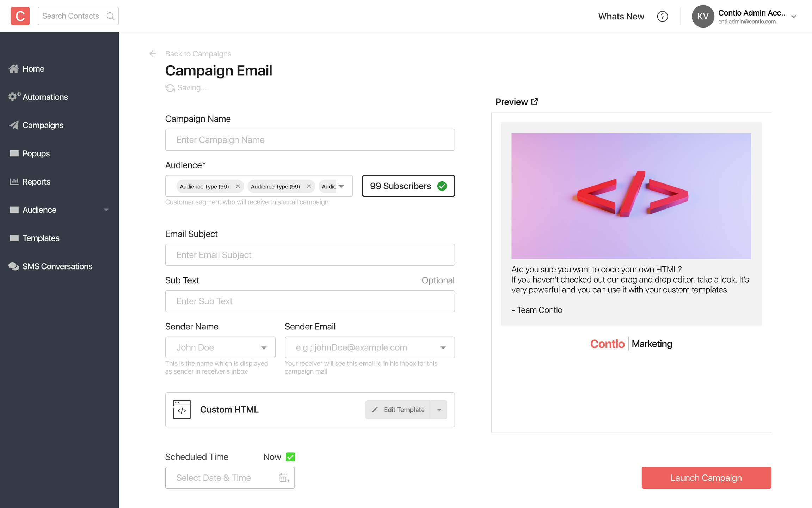Remove the second Audience Type tag
Image resolution: width=812 pixels, height=508 pixels.
coord(309,186)
